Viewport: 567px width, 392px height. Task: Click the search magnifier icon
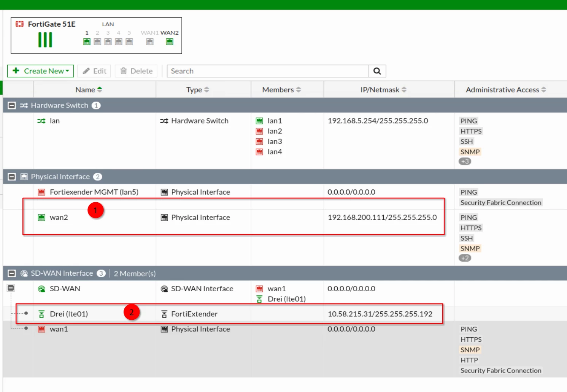point(377,71)
